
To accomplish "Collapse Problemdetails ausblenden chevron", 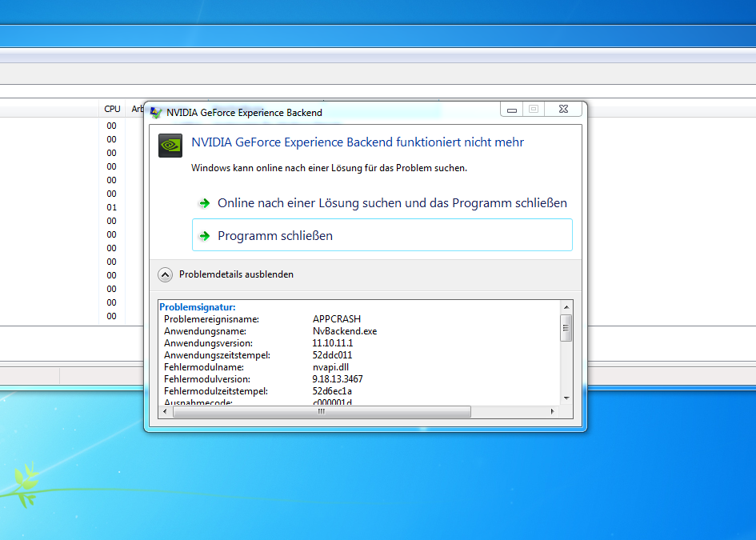I will 165,275.
